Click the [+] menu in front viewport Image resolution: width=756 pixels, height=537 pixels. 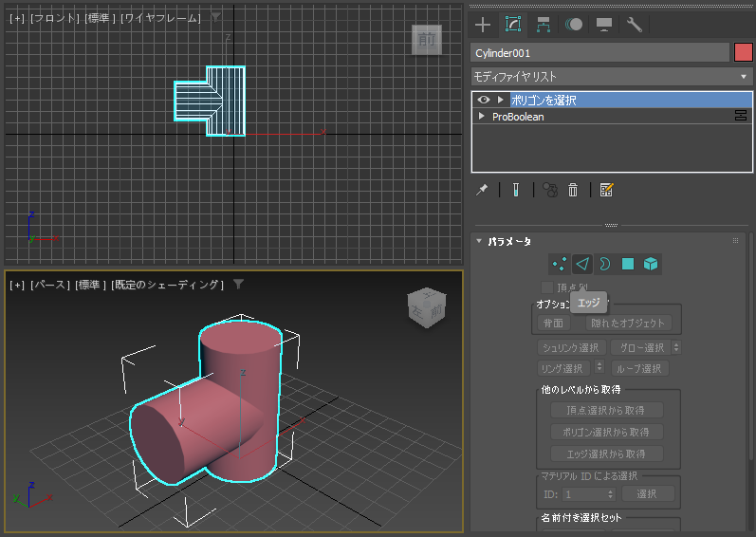tap(17, 18)
